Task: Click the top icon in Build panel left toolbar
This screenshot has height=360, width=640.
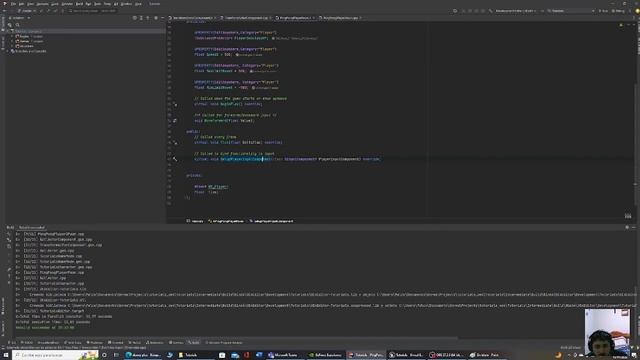Action: click(9, 234)
